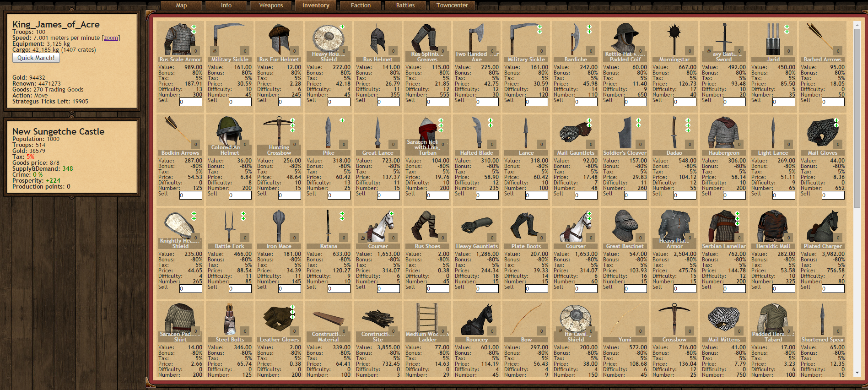868x390 pixels.
Task: Pick the Leather Gloves icon
Action: pyautogui.click(x=279, y=320)
